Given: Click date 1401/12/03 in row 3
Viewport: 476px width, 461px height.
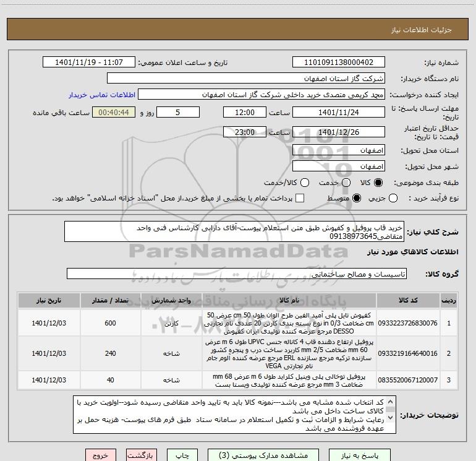Looking at the screenshot, I should [49, 380].
